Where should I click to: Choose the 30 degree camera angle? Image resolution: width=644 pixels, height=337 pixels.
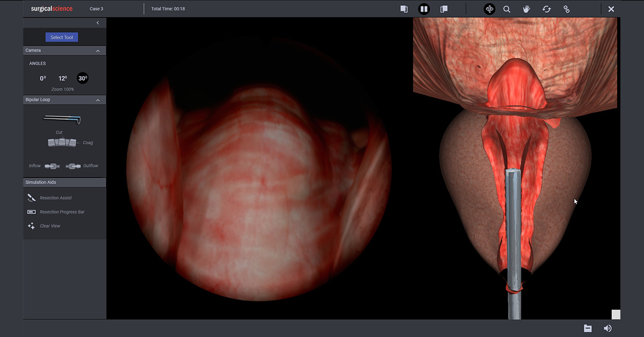[83, 78]
